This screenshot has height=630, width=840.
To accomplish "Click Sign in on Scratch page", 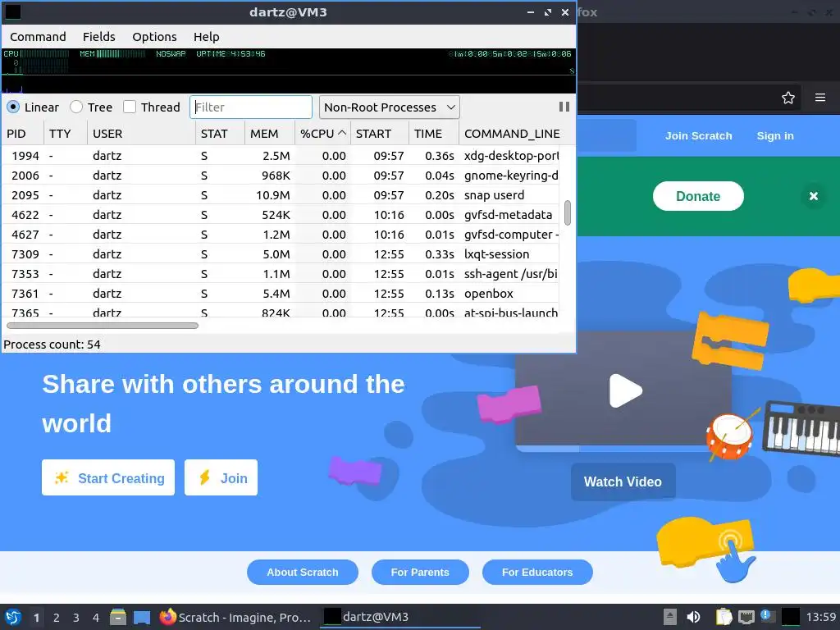I will [x=775, y=135].
